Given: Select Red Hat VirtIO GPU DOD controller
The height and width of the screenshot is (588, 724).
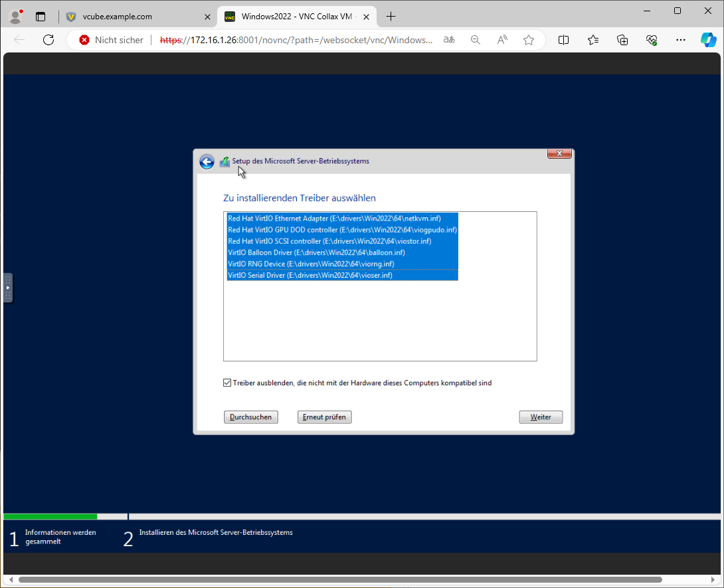Looking at the screenshot, I should click(x=342, y=230).
